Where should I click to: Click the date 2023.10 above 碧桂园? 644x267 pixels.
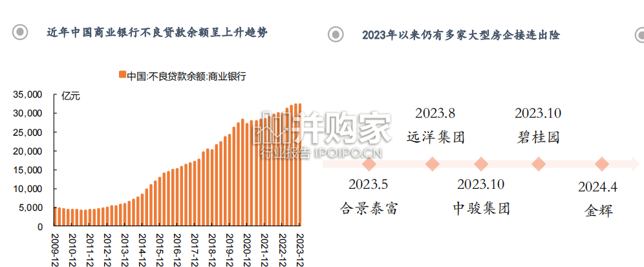point(538,113)
